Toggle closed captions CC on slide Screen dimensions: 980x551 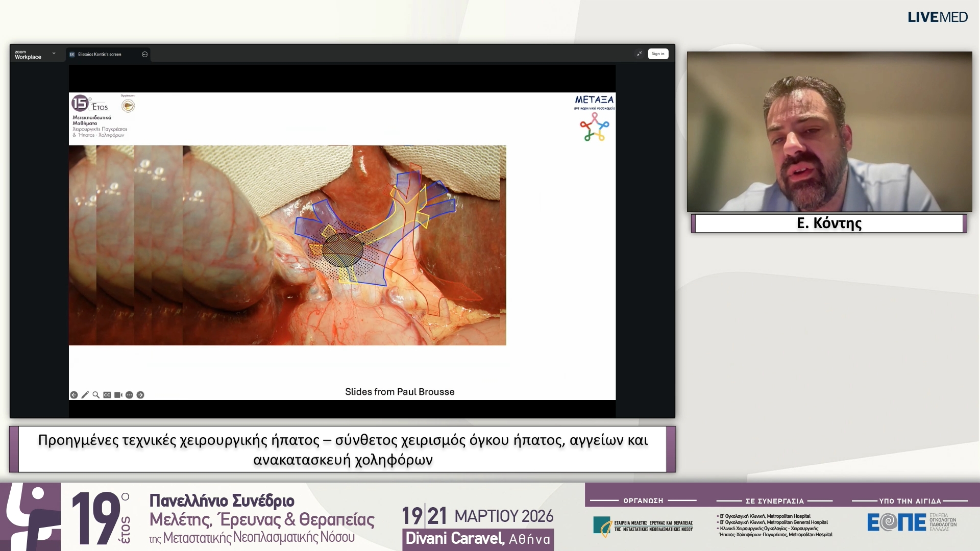[x=107, y=395]
